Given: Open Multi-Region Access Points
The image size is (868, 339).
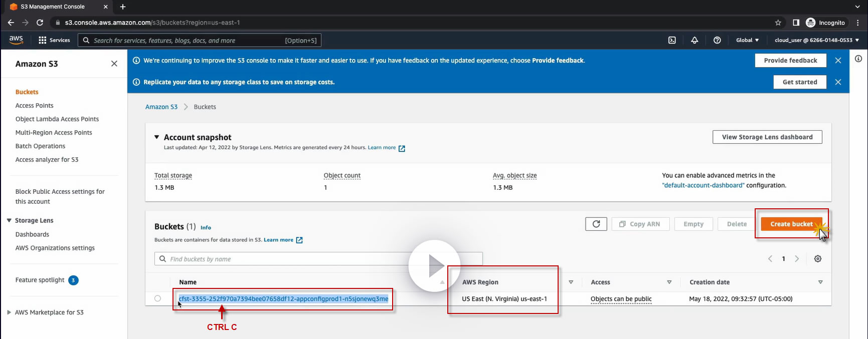Looking at the screenshot, I should click(54, 133).
